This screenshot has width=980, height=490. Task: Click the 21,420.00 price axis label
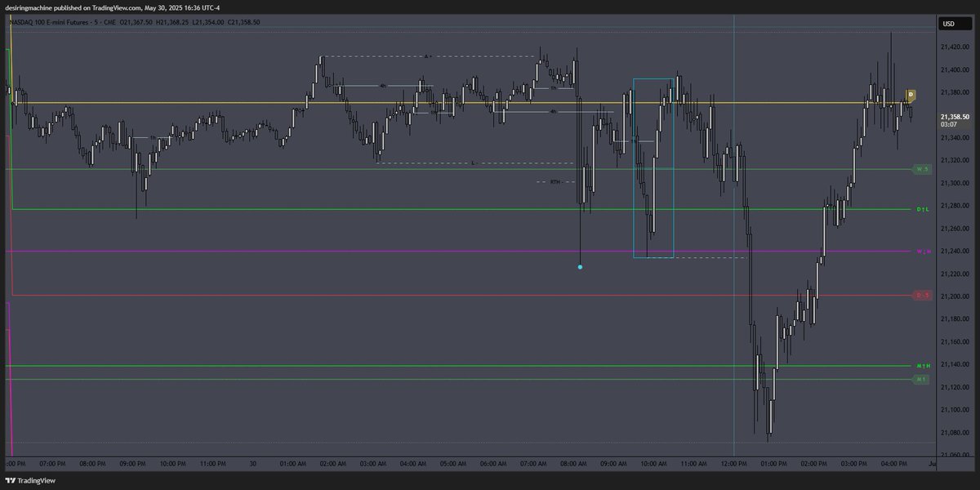click(x=955, y=48)
